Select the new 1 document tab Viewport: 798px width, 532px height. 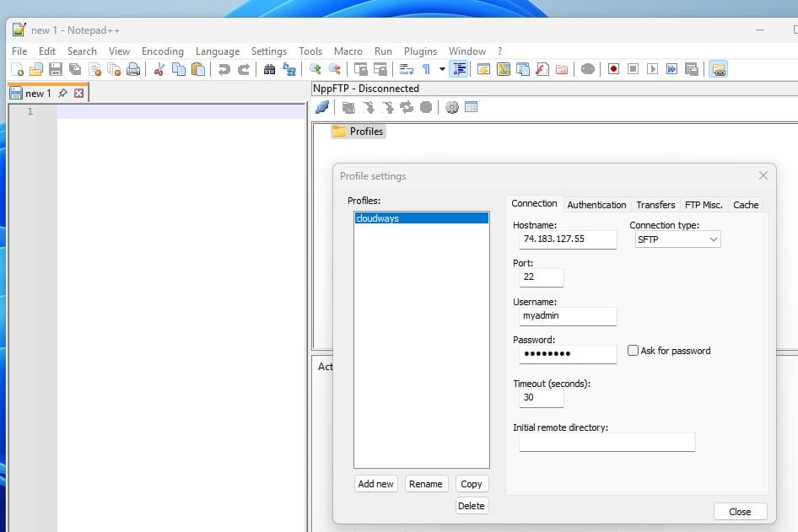[38, 93]
